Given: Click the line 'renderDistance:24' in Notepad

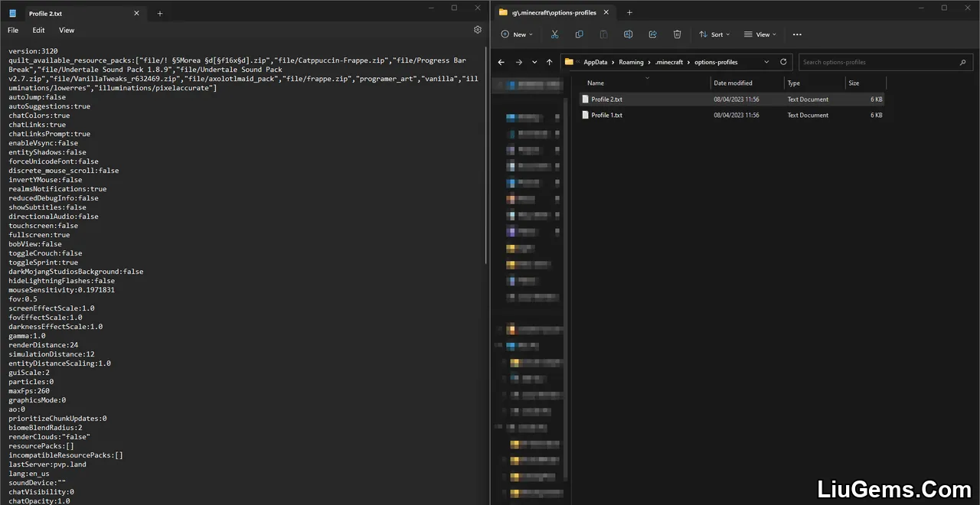Looking at the screenshot, I should point(44,345).
